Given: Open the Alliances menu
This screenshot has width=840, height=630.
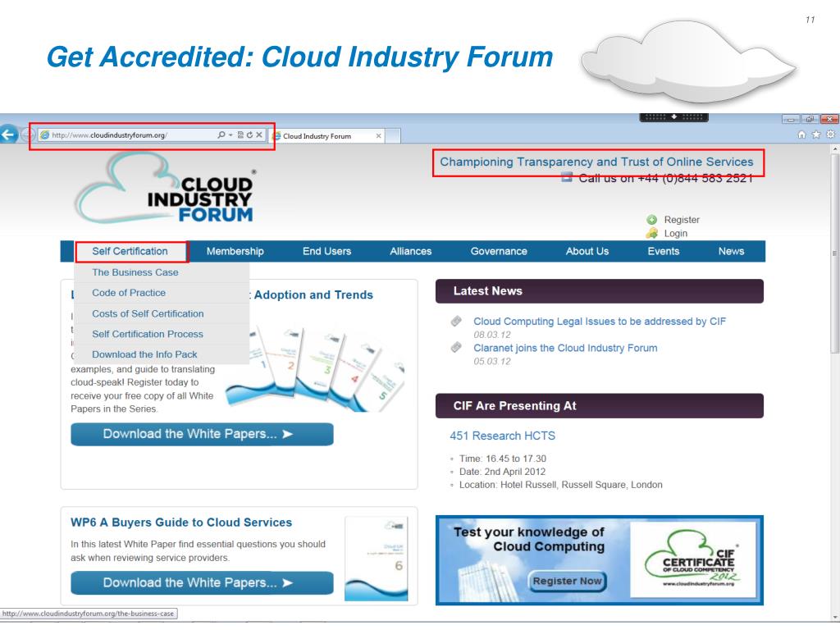Looking at the screenshot, I should 410,251.
